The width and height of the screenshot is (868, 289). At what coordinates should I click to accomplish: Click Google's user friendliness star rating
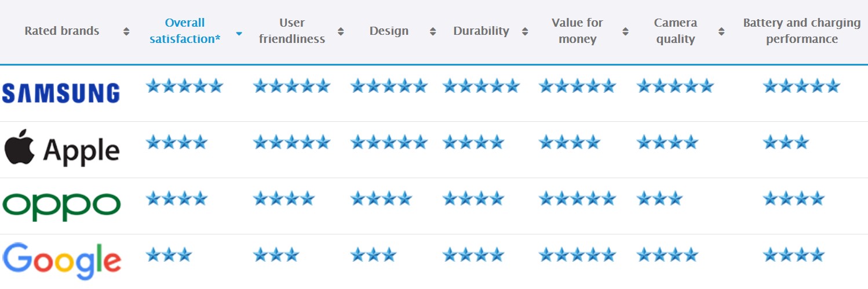pyautogui.click(x=276, y=255)
